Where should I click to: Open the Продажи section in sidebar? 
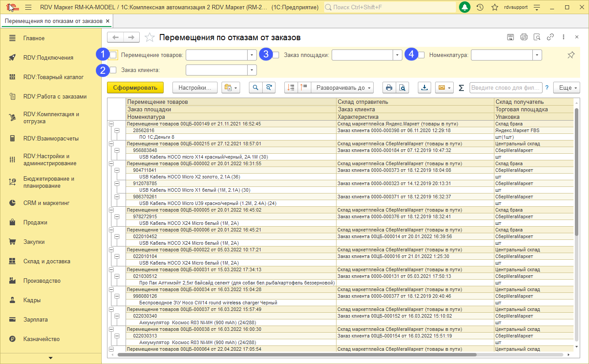[35, 223]
